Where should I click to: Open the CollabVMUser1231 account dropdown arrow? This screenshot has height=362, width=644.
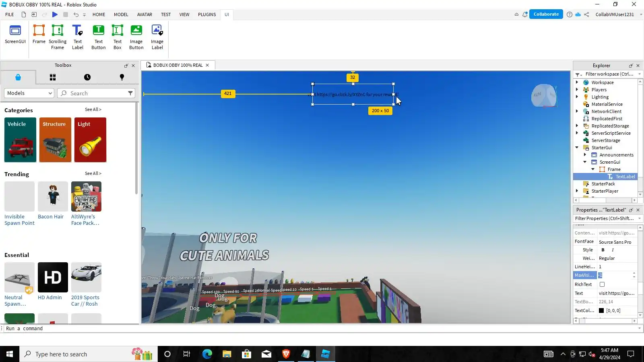(x=641, y=14)
